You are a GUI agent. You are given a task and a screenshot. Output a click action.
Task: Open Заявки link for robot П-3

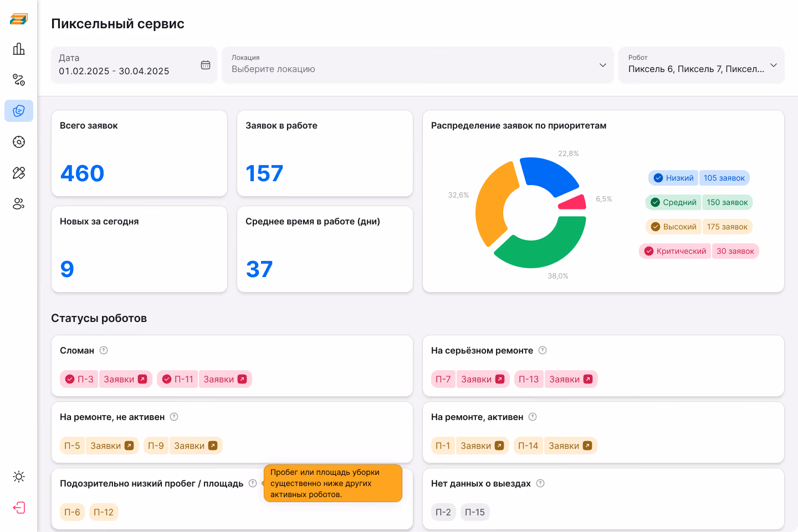[126, 379]
